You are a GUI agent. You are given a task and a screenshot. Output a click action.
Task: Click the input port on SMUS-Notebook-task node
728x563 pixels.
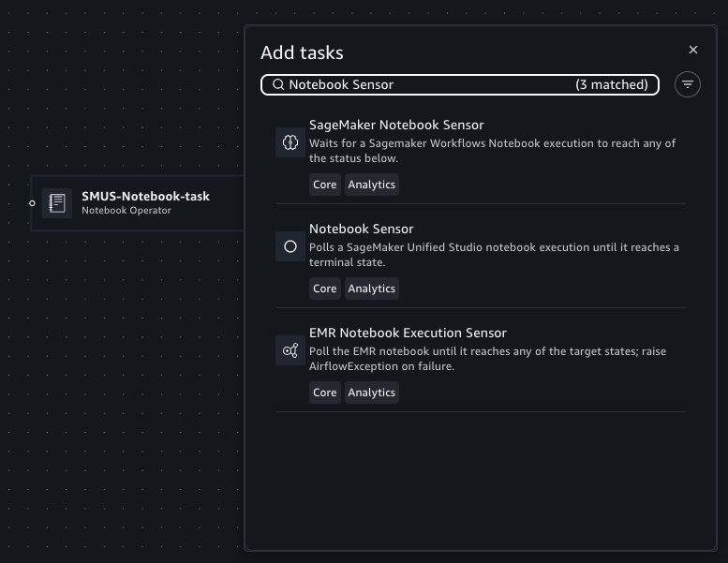coord(32,203)
